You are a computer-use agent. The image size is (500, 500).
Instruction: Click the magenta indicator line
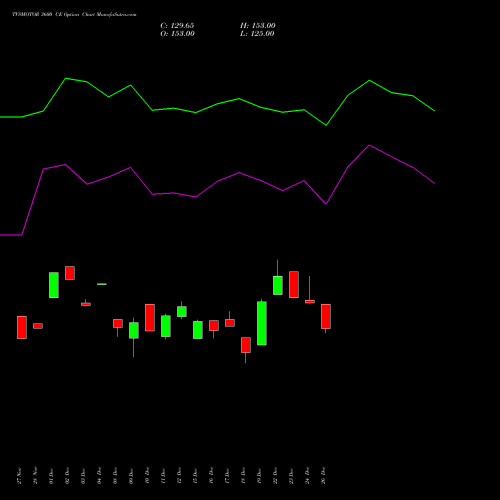[217, 190]
